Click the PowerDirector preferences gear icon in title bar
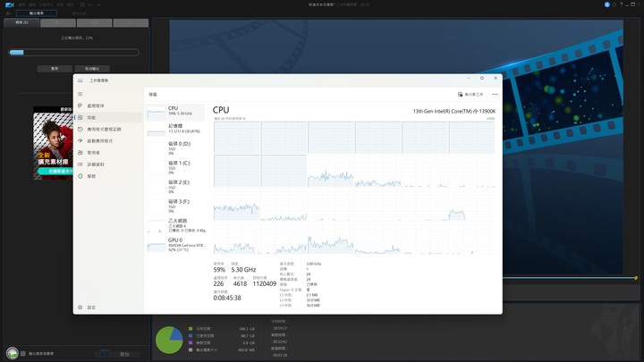This screenshot has height=362, width=644. click(614, 4)
